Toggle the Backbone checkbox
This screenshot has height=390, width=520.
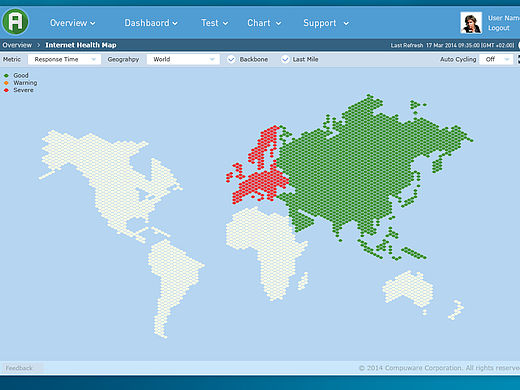coord(231,59)
